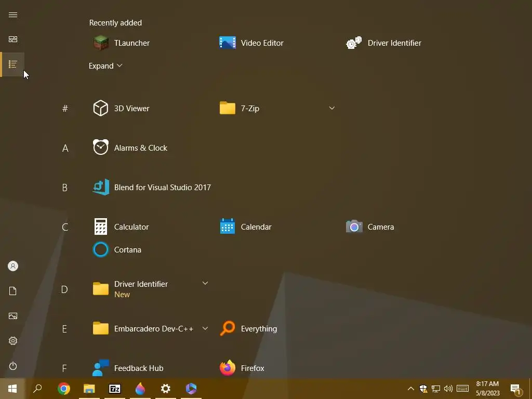This screenshot has width=532, height=399.
Task: Click the Windows Start button
Action: (12, 389)
